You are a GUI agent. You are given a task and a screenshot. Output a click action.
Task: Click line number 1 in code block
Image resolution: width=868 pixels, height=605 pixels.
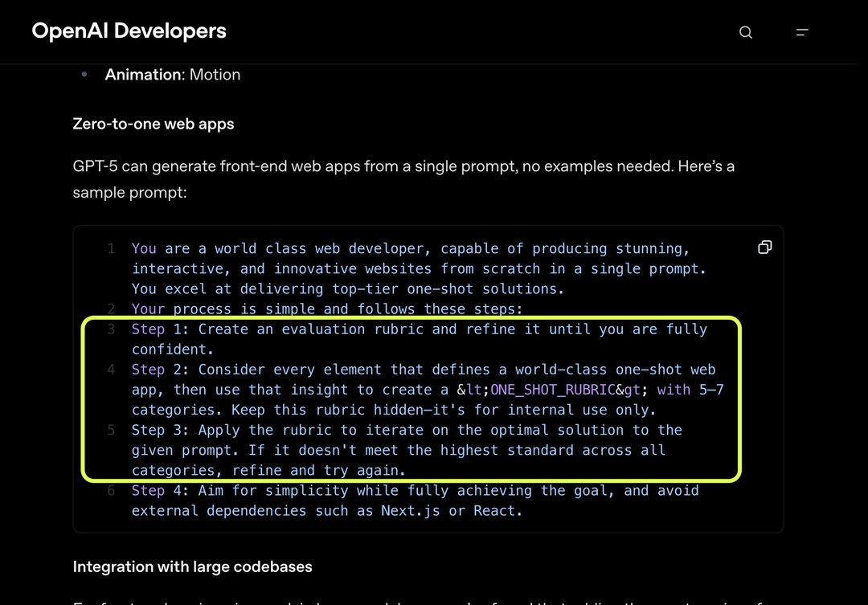[x=111, y=248]
